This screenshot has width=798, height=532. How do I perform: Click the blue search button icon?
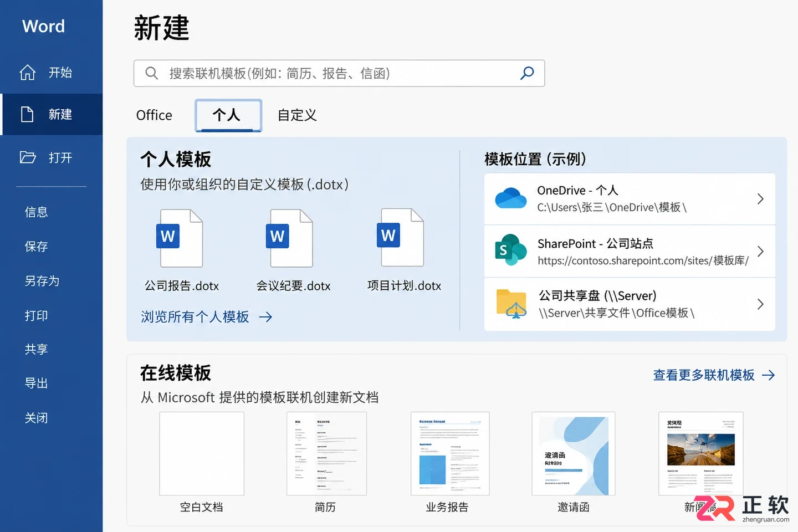click(x=527, y=73)
